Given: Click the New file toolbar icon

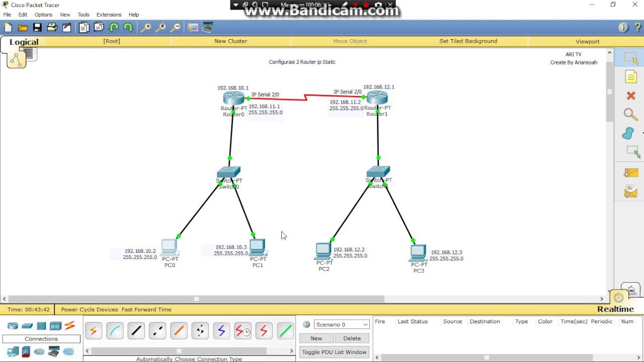Looking at the screenshot, I should coord(8,28).
